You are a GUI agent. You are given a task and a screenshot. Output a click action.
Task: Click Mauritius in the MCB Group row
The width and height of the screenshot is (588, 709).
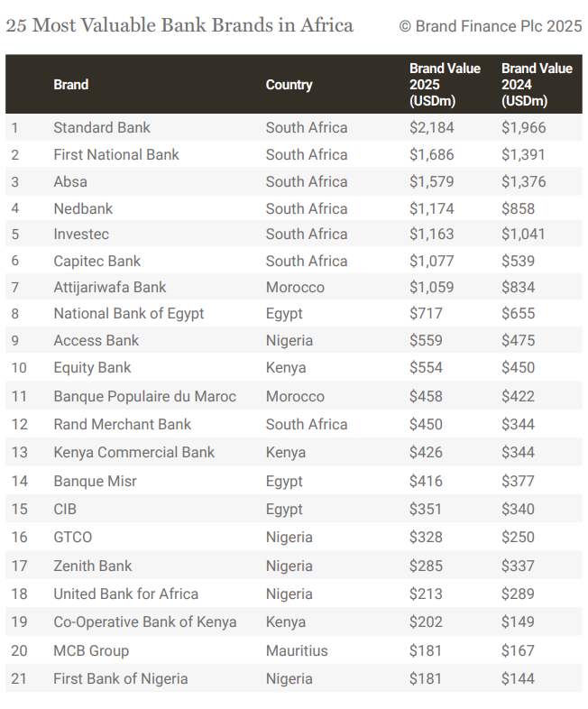[x=297, y=650]
